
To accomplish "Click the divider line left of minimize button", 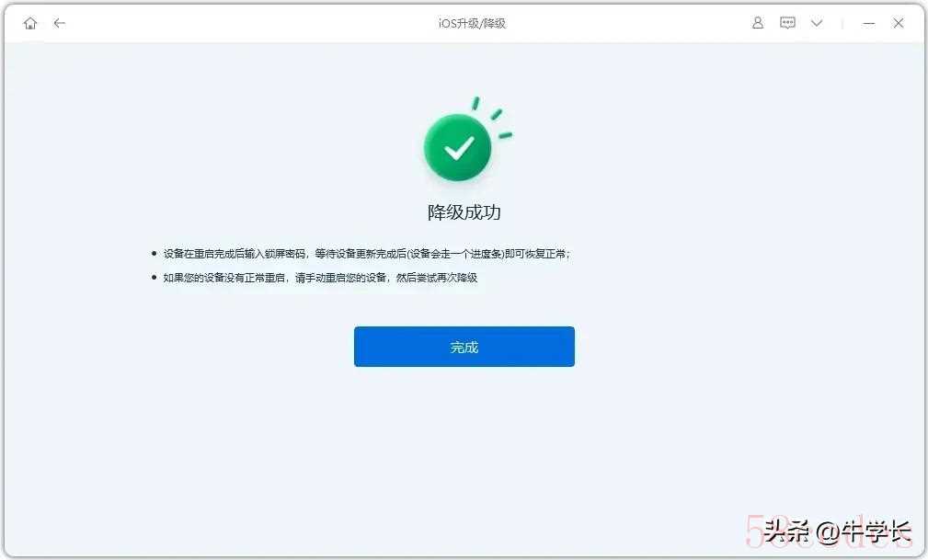I will (842, 23).
